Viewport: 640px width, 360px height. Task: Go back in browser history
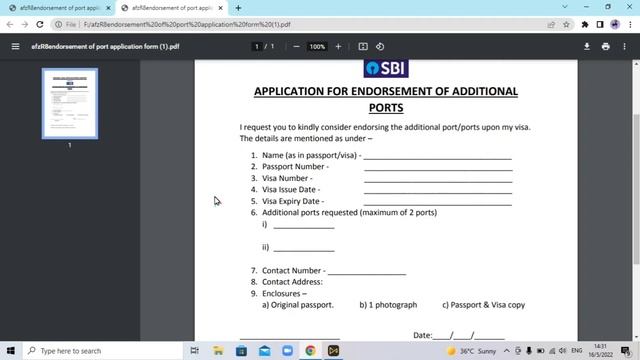(x=10, y=24)
